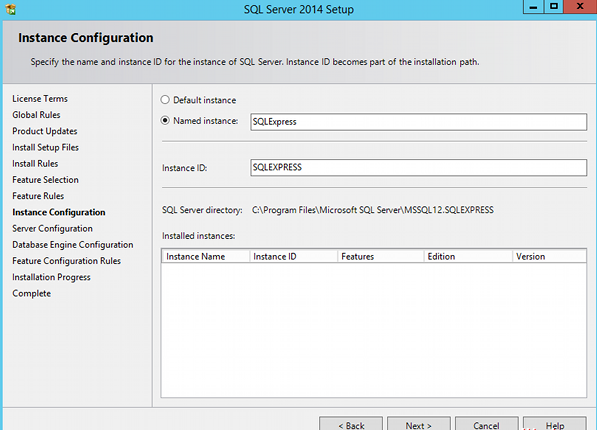Click the Next button
The image size is (597, 430).
click(x=419, y=424)
